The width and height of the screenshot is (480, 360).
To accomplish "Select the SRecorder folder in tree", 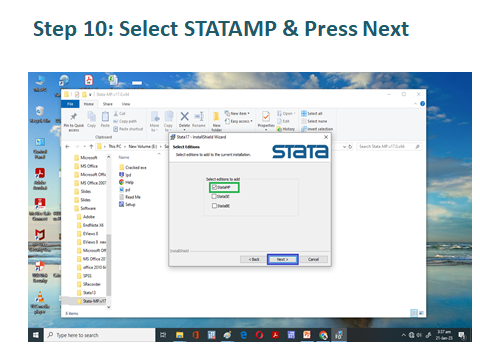I will pyautogui.click(x=89, y=284).
